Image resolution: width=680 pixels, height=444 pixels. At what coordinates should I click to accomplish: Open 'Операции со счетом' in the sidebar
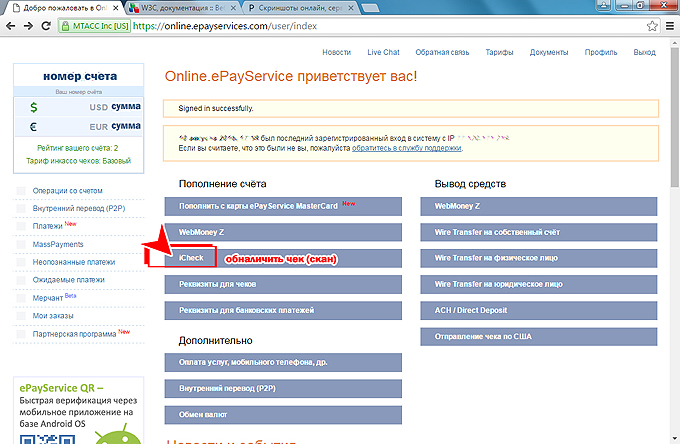click(x=68, y=191)
